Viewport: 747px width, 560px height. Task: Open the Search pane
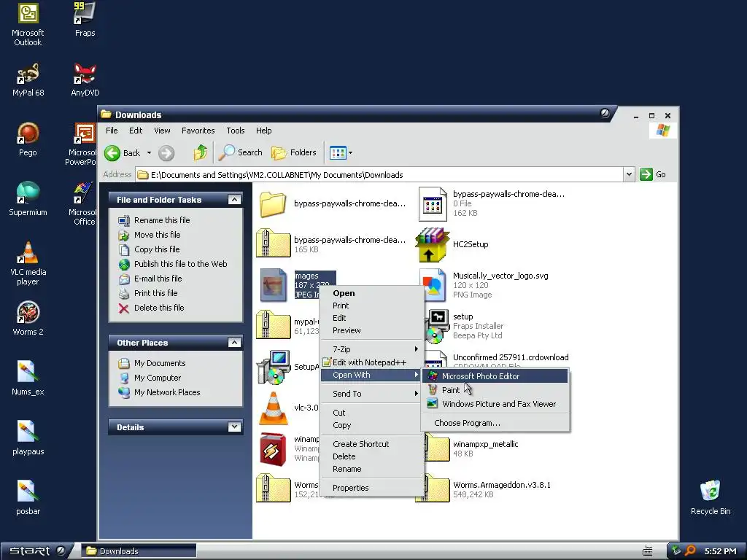[241, 152]
